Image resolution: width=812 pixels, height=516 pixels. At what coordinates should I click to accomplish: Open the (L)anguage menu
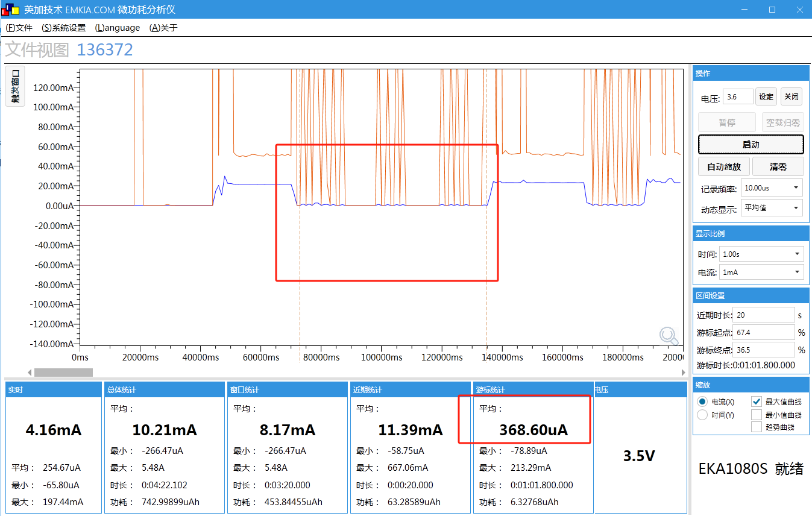[x=118, y=28]
